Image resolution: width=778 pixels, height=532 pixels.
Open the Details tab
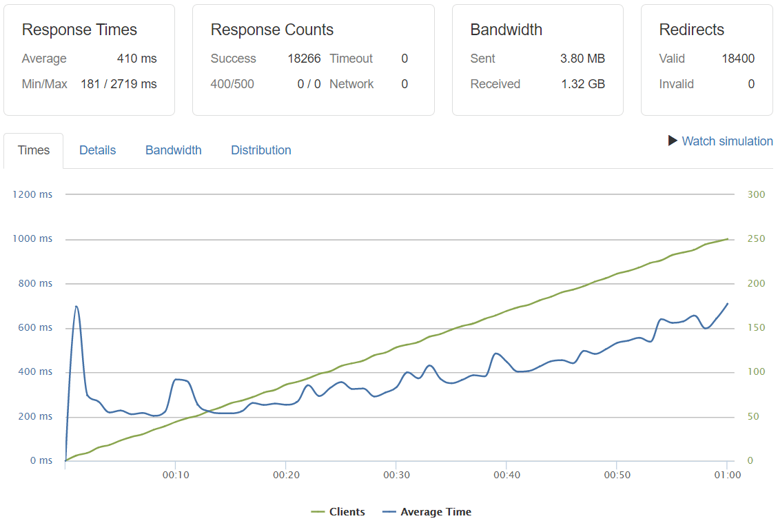pyautogui.click(x=97, y=150)
